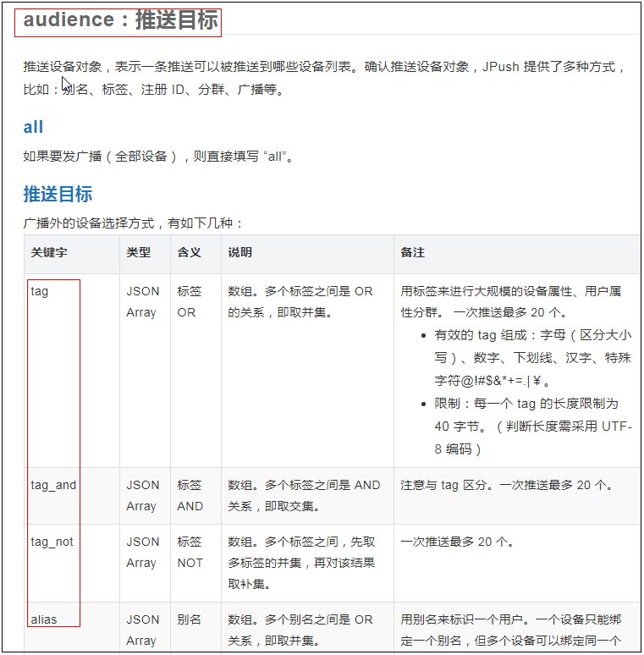Click the bullet '限制：每一个 tag 的长度限制为 40 字节'

(x=533, y=427)
